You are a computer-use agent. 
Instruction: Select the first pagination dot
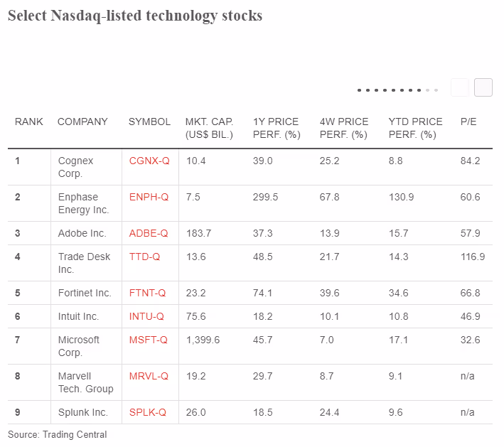pos(360,90)
